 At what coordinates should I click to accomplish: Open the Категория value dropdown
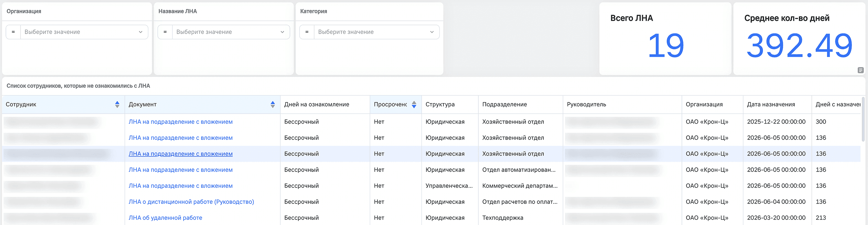(376, 32)
